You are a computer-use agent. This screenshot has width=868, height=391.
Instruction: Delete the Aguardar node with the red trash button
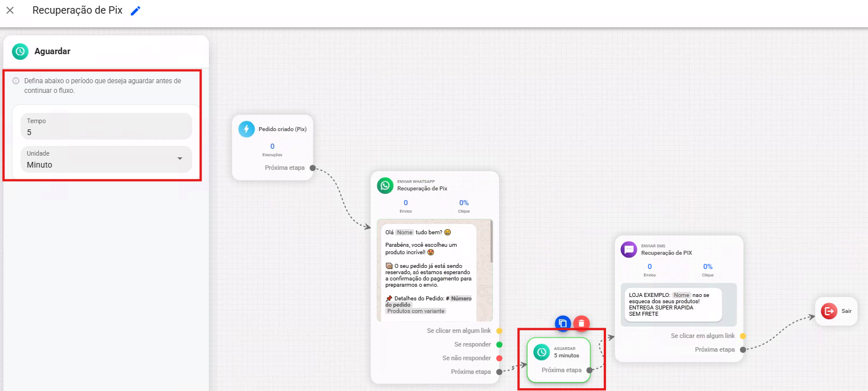click(581, 324)
